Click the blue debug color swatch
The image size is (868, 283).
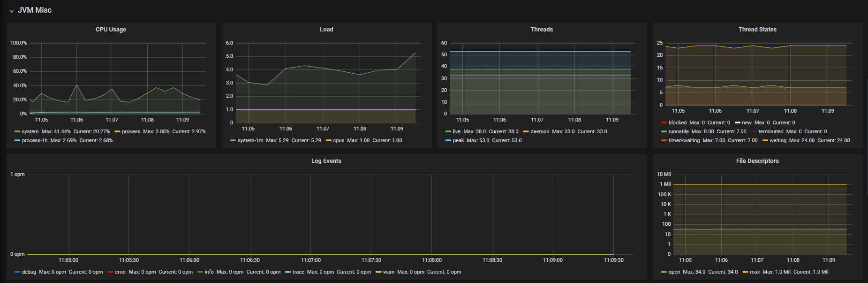17,272
